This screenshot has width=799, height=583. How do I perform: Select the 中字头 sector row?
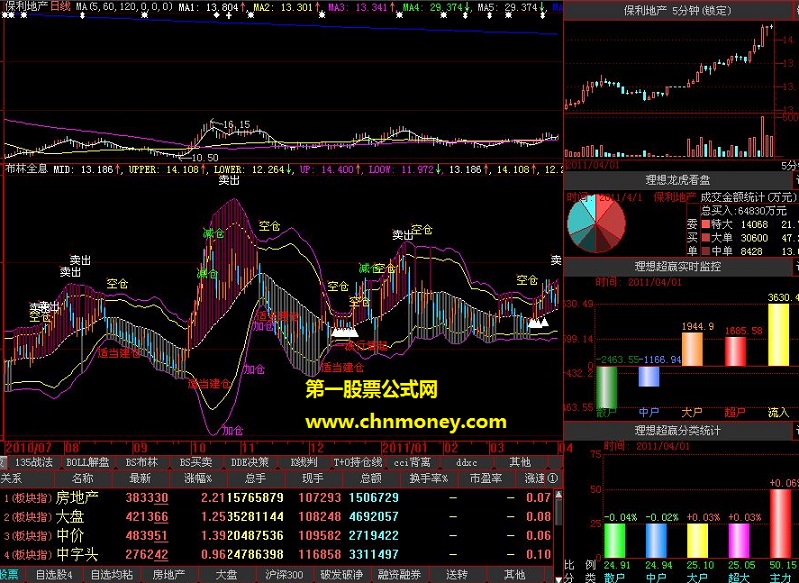tap(277, 554)
